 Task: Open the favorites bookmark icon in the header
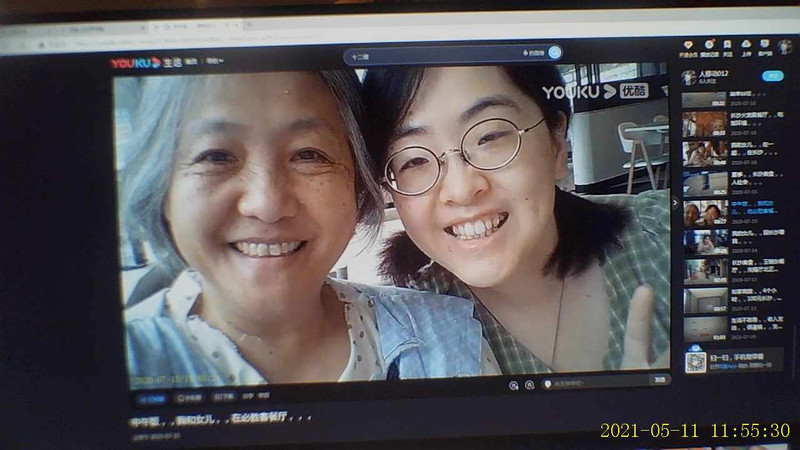coord(728,44)
